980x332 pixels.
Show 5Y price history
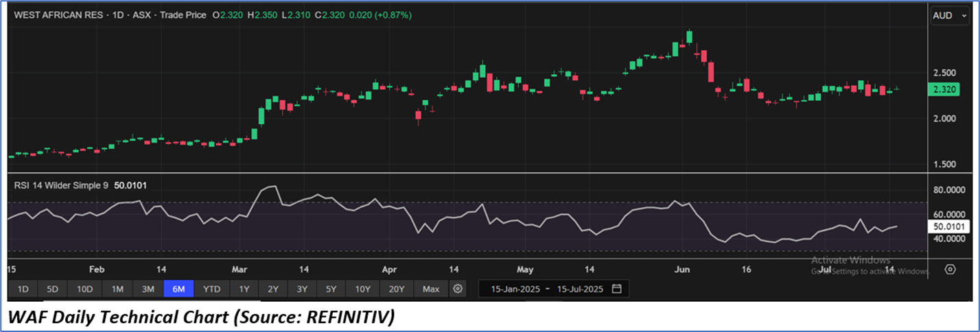[331, 289]
